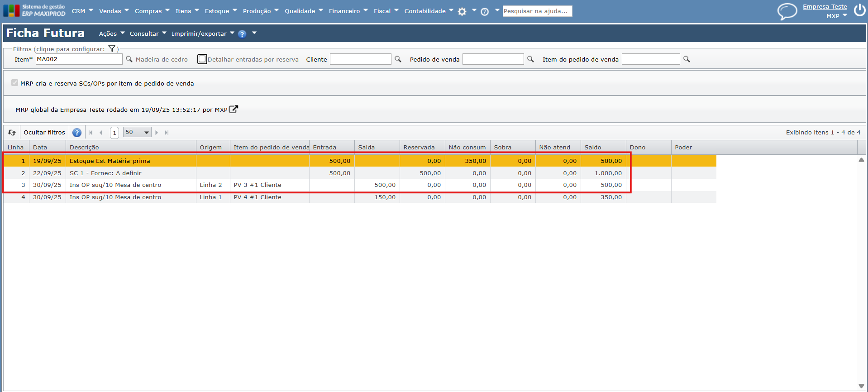The height and width of the screenshot is (392, 868).
Task: Click the filter funnel configuration icon
Action: coord(112,49)
